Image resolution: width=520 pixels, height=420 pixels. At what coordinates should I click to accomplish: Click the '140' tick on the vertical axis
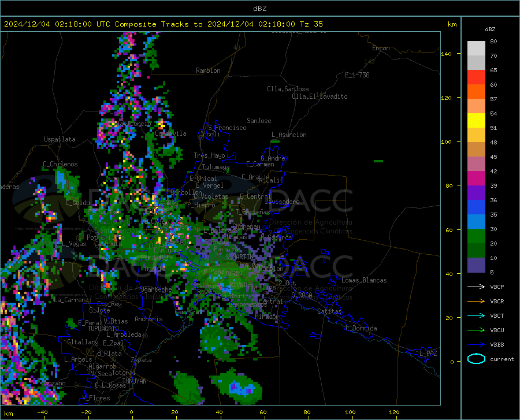point(446,54)
